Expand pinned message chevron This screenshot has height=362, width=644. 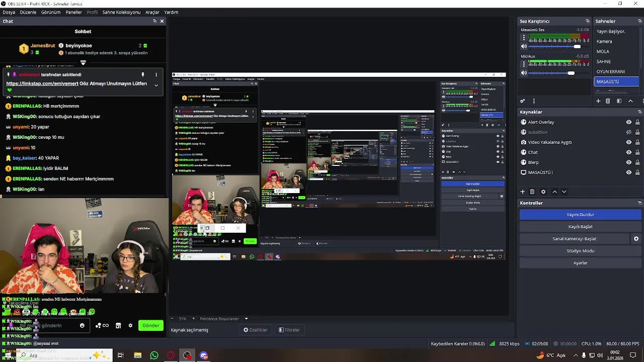(156, 85)
